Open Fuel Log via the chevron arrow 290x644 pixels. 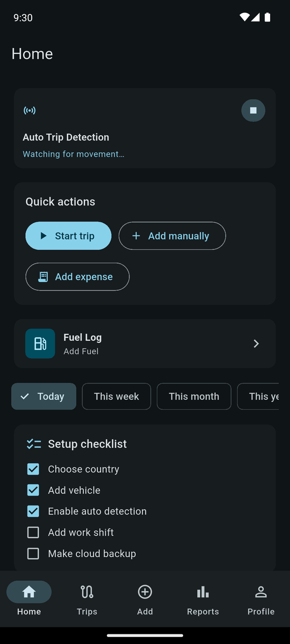coord(256,343)
